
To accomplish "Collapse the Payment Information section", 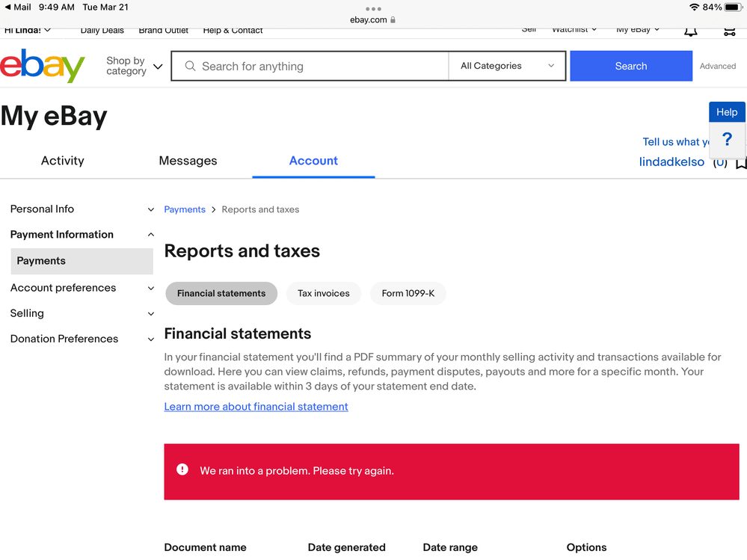I will (82, 234).
